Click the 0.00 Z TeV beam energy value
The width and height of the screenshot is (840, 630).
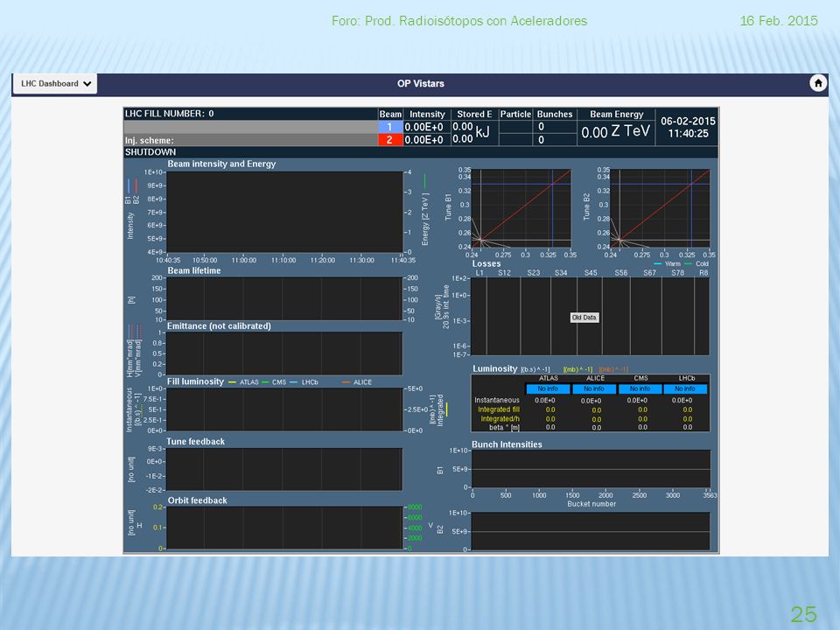click(615, 132)
